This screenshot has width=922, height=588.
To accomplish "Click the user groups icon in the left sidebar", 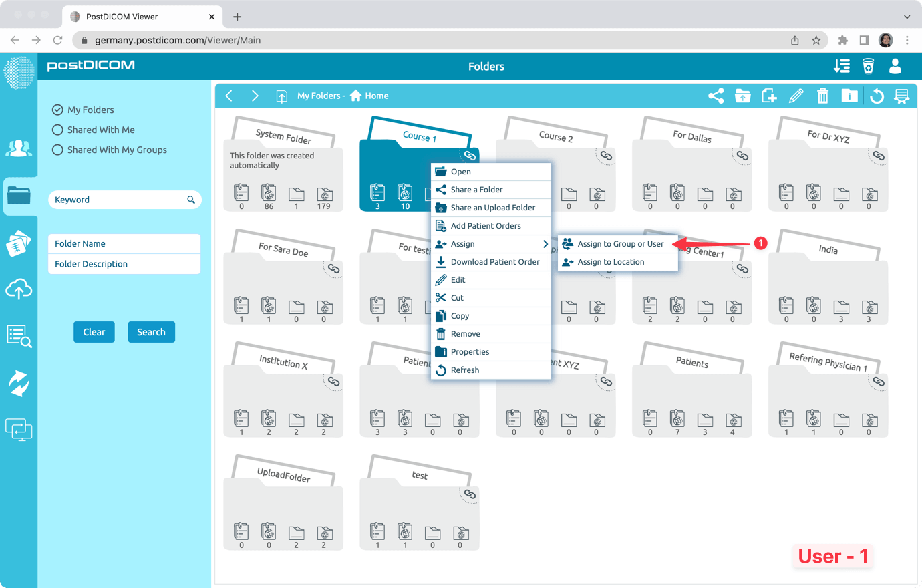I will [19, 148].
